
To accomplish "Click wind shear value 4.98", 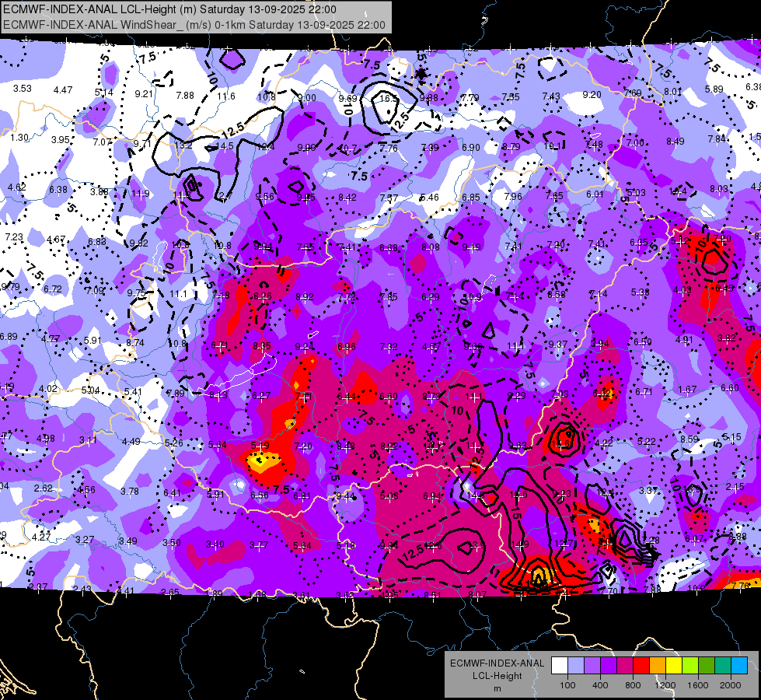I will (x=46, y=439).
